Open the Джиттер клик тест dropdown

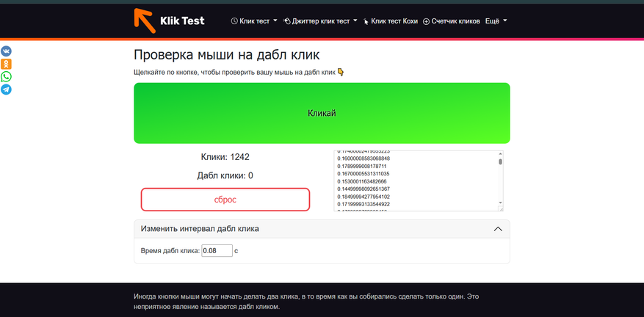(x=320, y=21)
